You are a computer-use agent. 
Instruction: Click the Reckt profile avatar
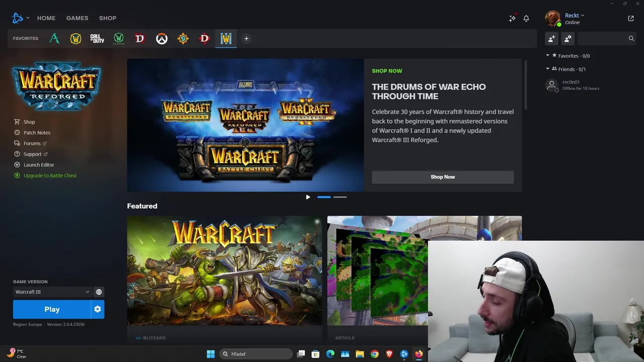(553, 19)
